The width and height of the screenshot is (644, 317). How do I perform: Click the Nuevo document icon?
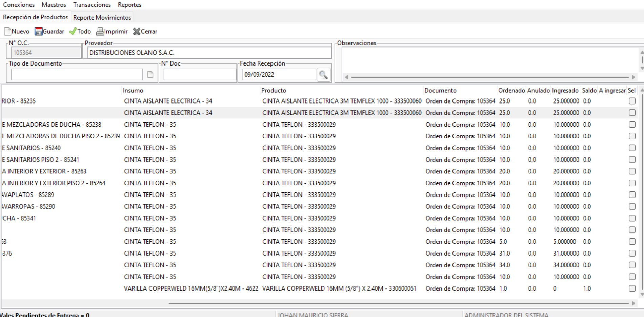point(7,31)
